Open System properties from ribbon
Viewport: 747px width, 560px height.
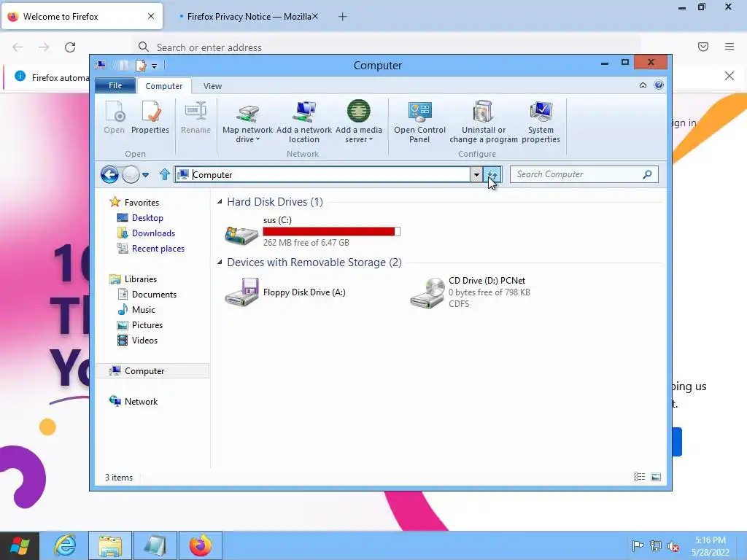pos(541,122)
